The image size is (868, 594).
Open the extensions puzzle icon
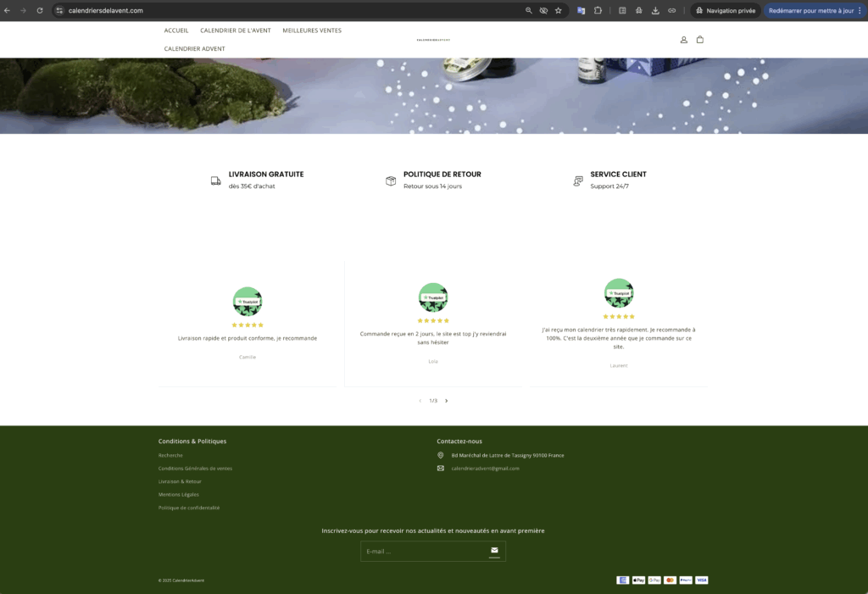tap(598, 11)
